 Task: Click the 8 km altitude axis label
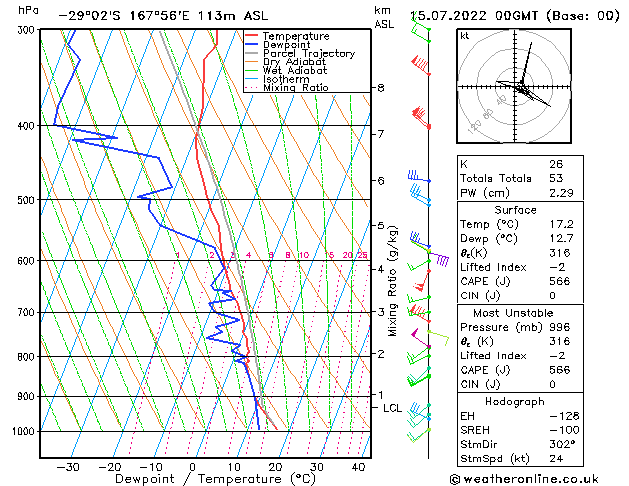tap(381, 88)
